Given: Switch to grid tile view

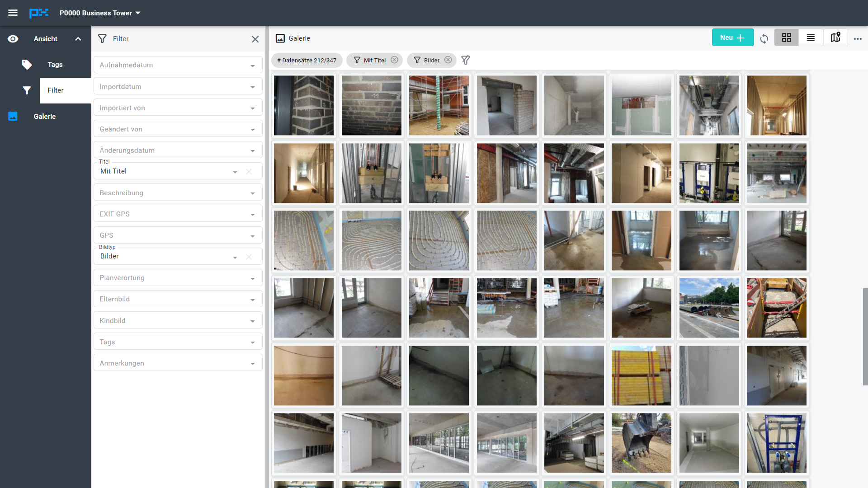Looking at the screenshot, I should pyautogui.click(x=787, y=38).
